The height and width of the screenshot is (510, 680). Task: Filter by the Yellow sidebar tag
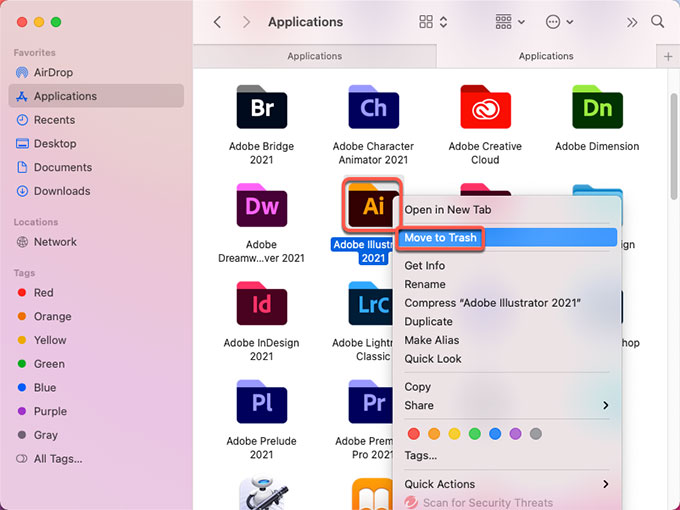96,340
